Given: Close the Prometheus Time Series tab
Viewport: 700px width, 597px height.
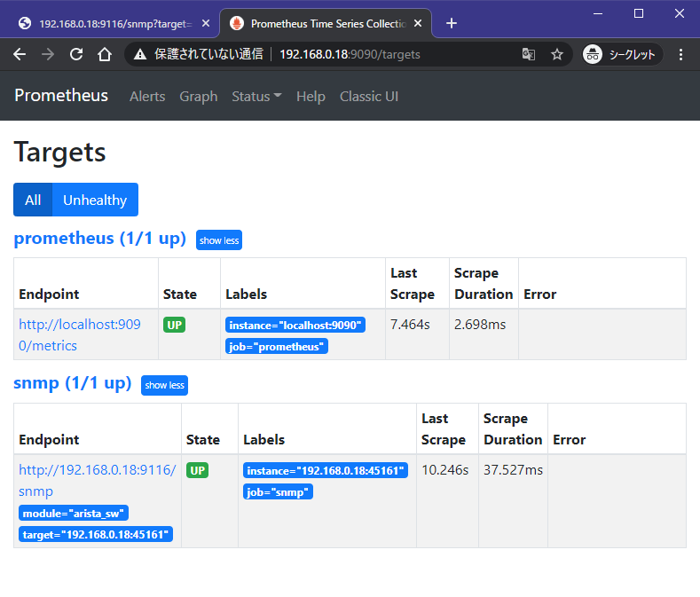Looking at the screenshot, I should point(417,23).
